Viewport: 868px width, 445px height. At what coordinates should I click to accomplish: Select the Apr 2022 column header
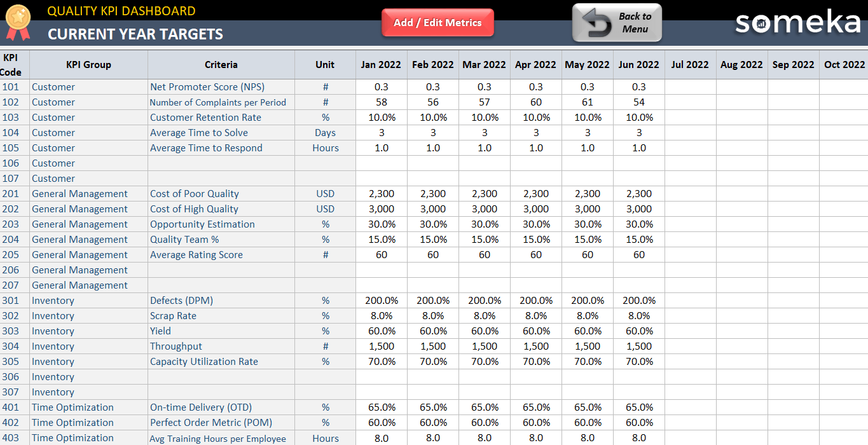pyautogui.click(x=536, y=65)
